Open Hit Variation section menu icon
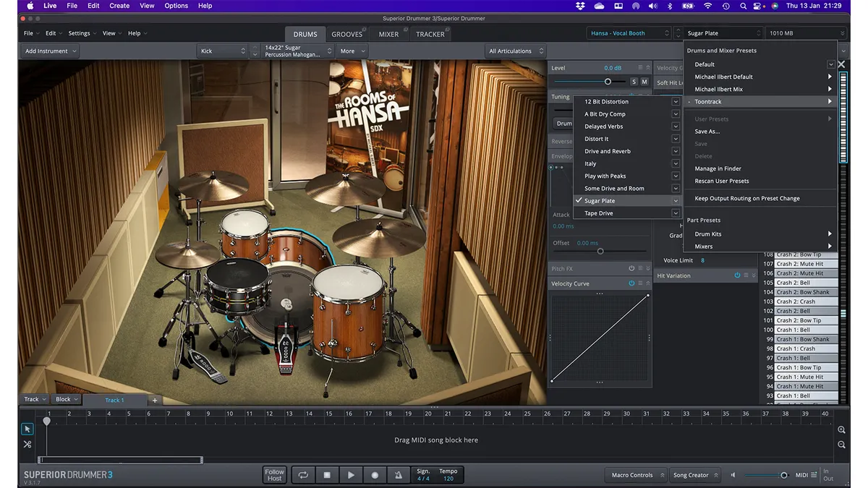The image size is (868, 488). (x=746, y=275)
